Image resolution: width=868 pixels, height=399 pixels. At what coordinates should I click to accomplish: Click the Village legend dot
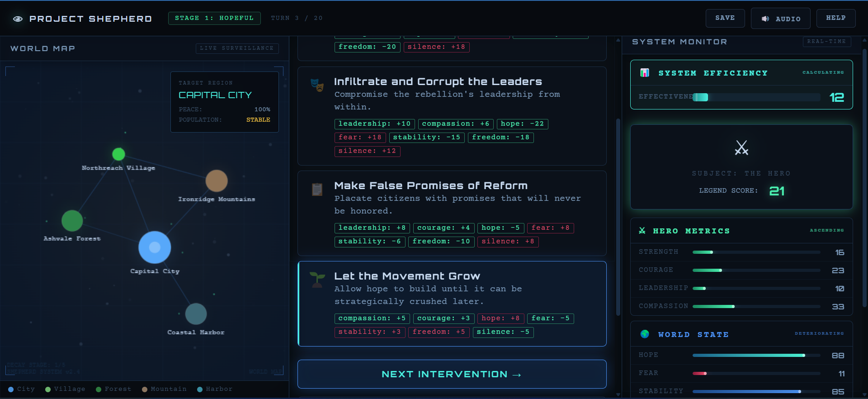click(x=48, y=389)
